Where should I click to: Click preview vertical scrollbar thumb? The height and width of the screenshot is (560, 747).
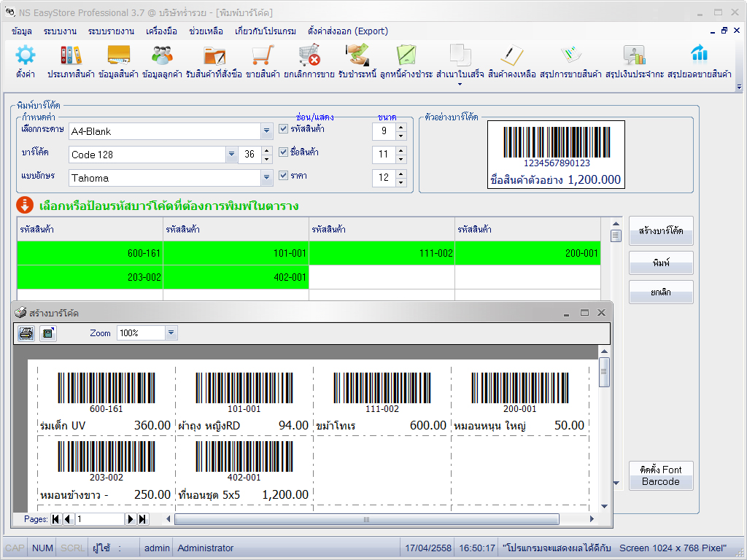coord(604,372)
